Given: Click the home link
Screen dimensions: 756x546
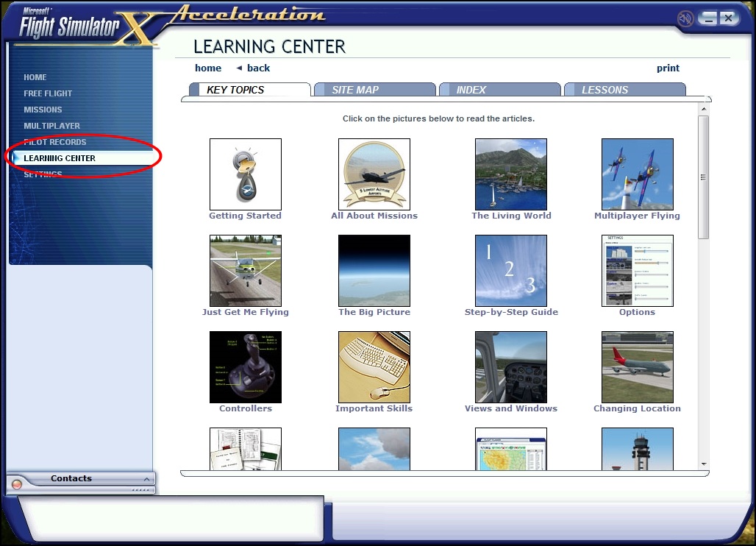Looking at the screenshot, I should coord(208,68).
